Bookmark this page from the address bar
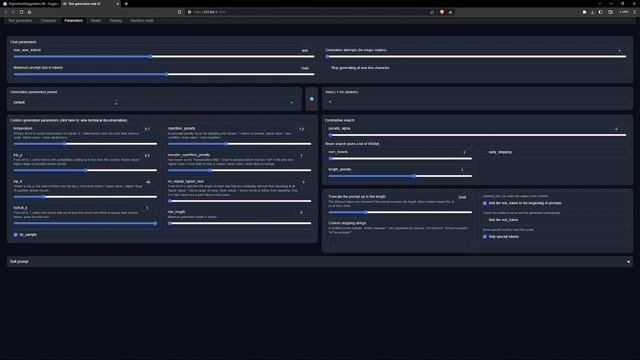The height and width of the screenshot is (360, 640). click(180, 12)
